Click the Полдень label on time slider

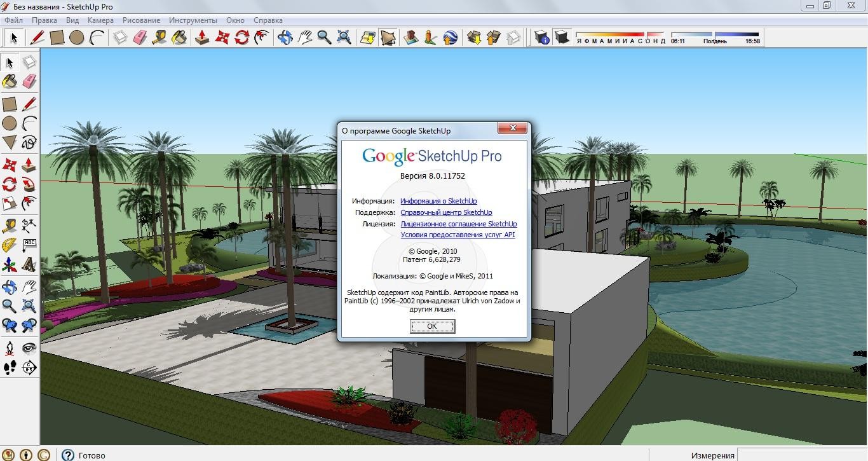[715, 41]
